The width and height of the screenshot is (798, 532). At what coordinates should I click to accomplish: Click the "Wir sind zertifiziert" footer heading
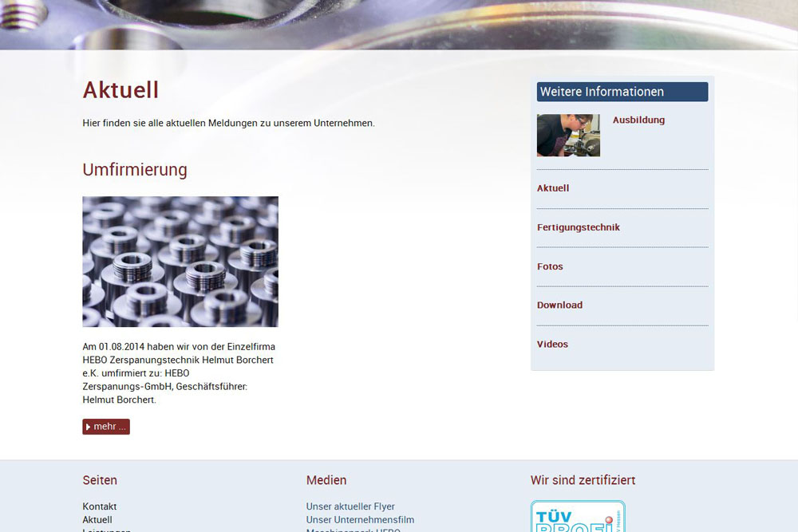(583, 480)
